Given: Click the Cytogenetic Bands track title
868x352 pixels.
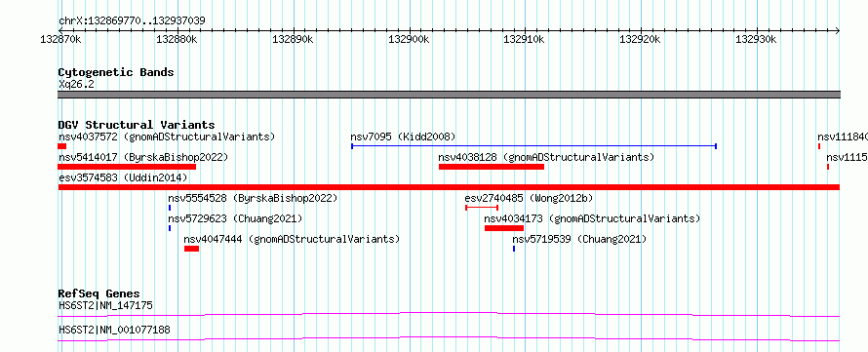Looking at the screenshot, I should pos(116,72).
